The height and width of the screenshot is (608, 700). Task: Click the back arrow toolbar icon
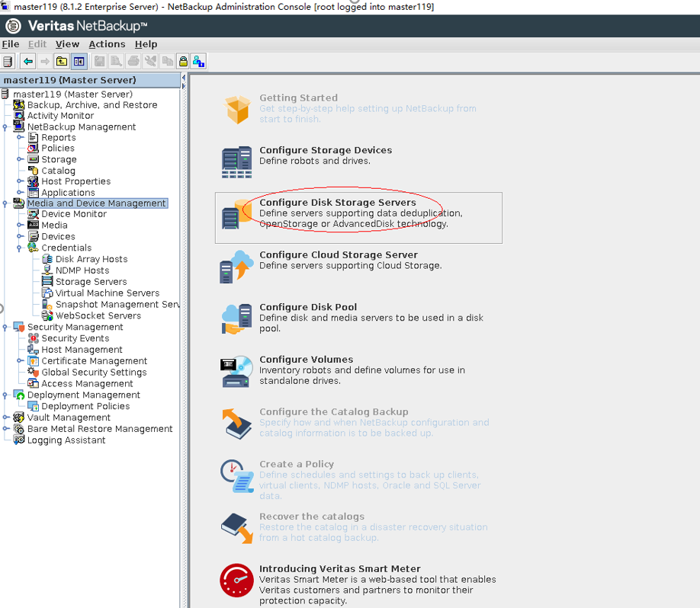[28, 62]
